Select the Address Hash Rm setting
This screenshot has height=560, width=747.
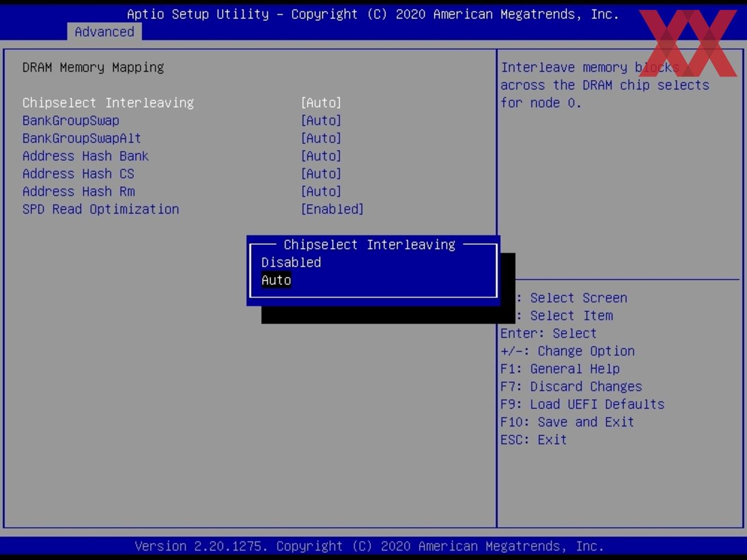point(79,192)
